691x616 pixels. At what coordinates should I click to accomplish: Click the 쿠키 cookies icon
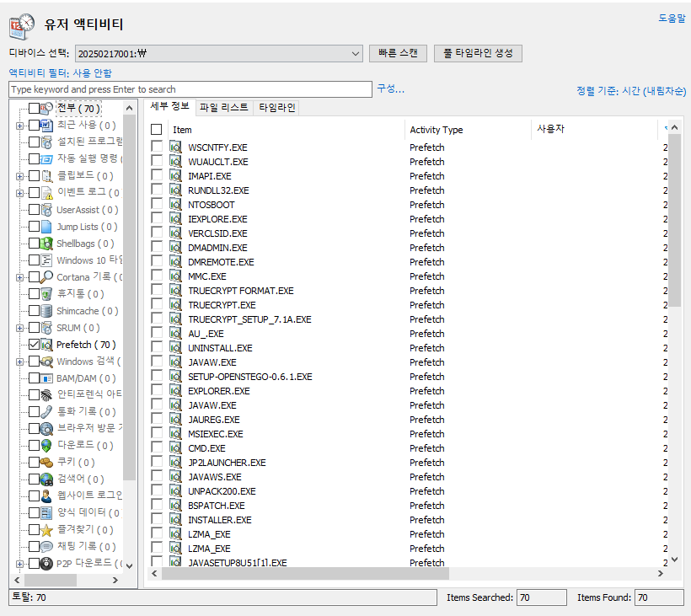coord(46,463)
